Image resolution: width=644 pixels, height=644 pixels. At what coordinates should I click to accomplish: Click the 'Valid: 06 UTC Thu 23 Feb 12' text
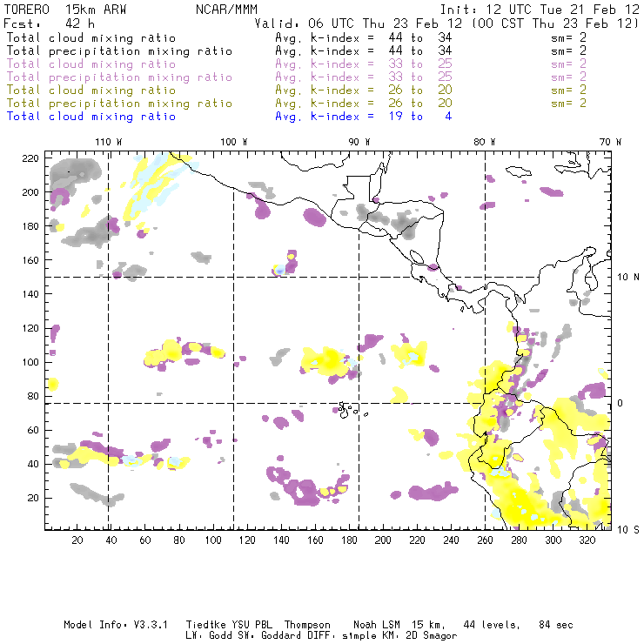click(359, 23)
